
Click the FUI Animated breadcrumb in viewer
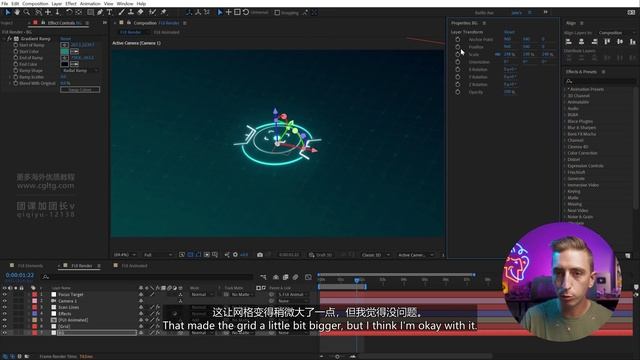pos(167,32)
